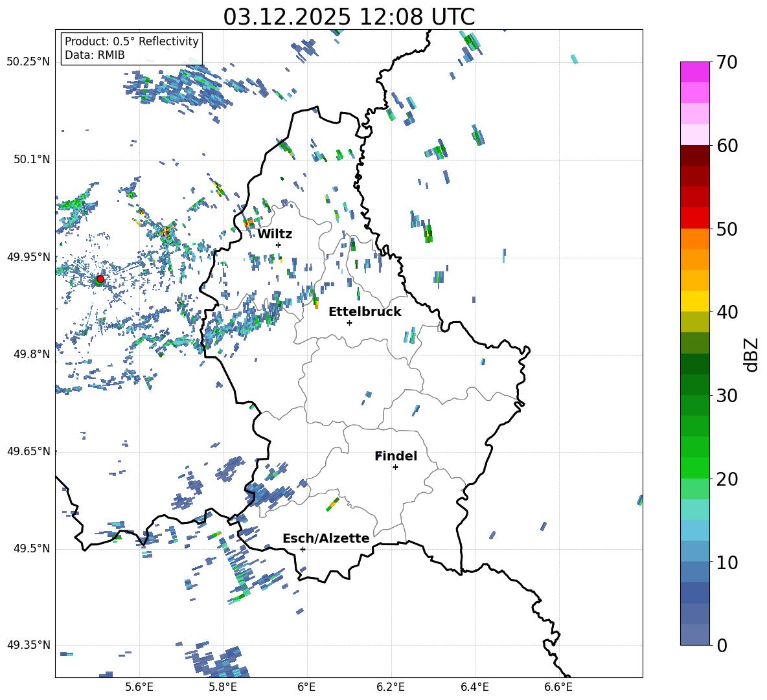Image resolution: width=767 pixels, height=700 pixels.
Task: Click the magenta top colorbar swatch
Action: 695,72
